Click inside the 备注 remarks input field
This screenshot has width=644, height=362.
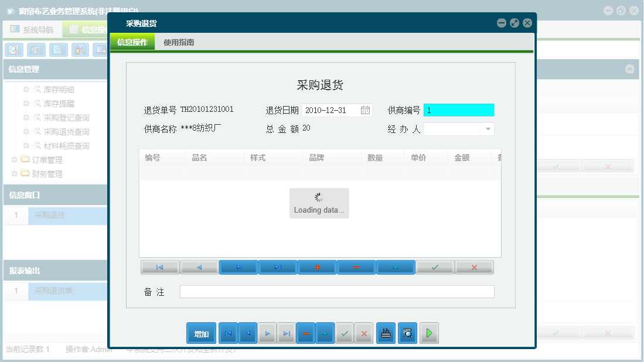[337, 292]
